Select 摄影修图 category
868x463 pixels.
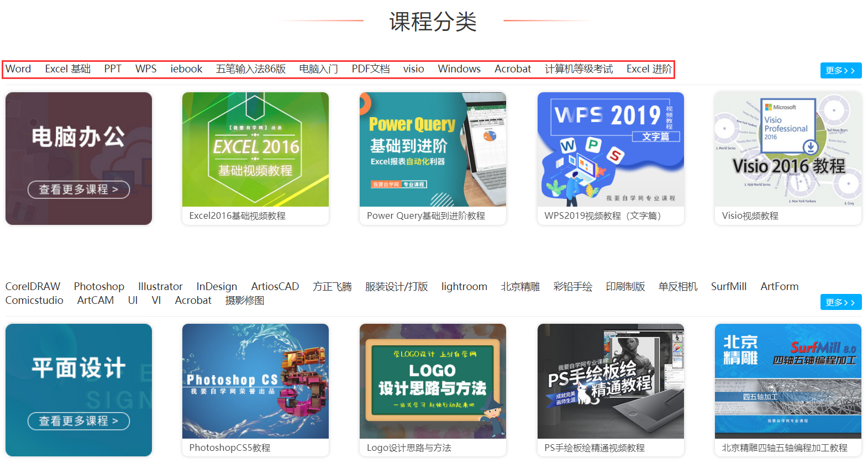pos(245,300)
